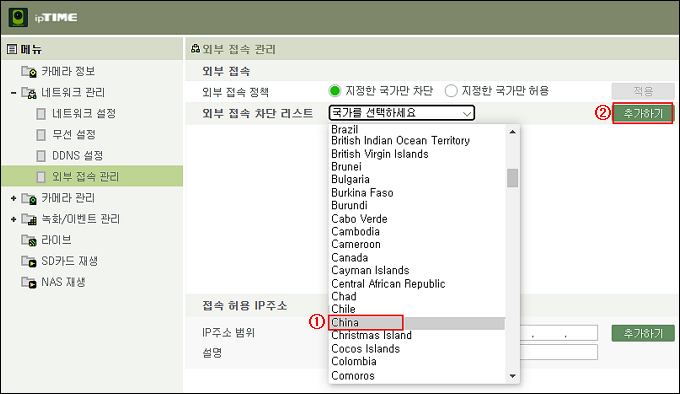Select Burkina Faso in the country list
This screenshot has height=394, width=680.
[x=362, y=193]
